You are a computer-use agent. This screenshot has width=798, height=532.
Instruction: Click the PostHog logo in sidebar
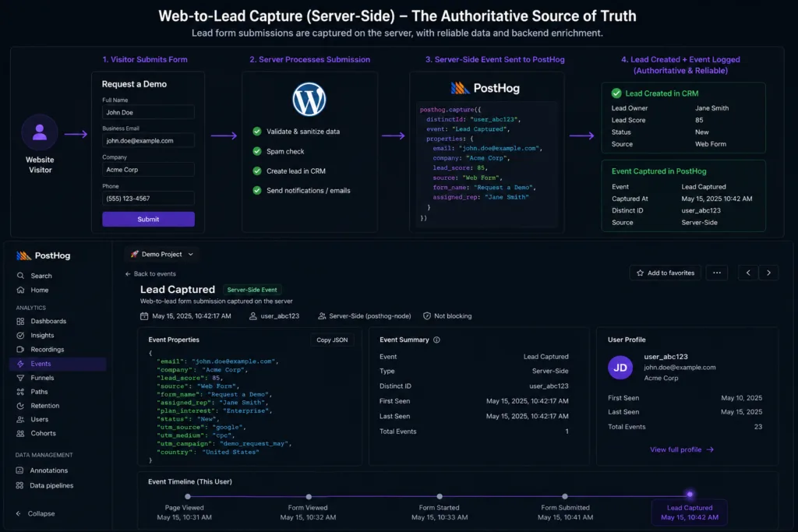pyautogui.click(x=44, y=255)
